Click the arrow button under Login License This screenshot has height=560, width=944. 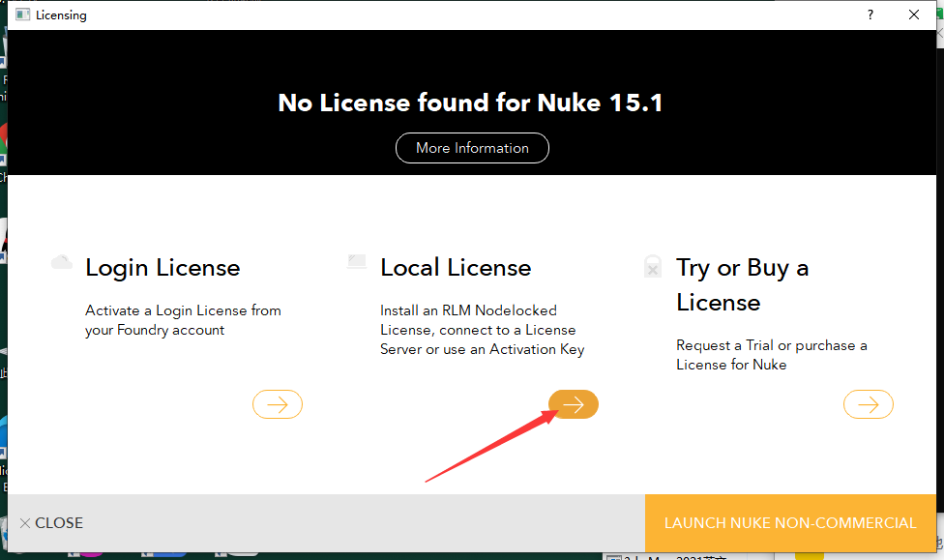(x=278, y=404)
